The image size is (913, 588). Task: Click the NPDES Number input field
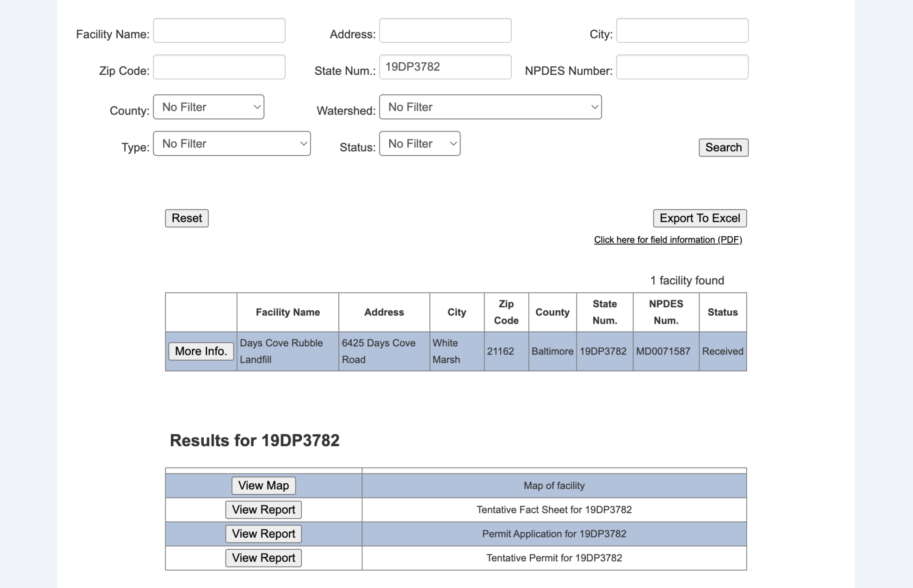click(682, 67)
